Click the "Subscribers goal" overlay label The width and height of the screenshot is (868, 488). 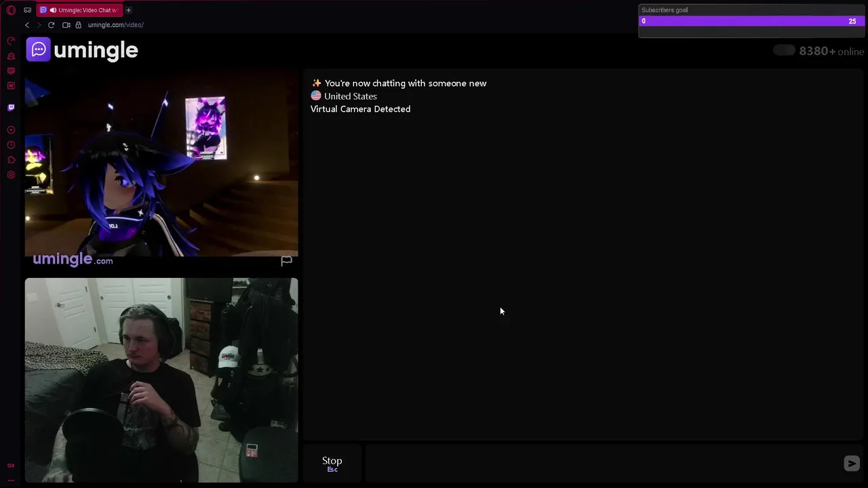[665, 10]
